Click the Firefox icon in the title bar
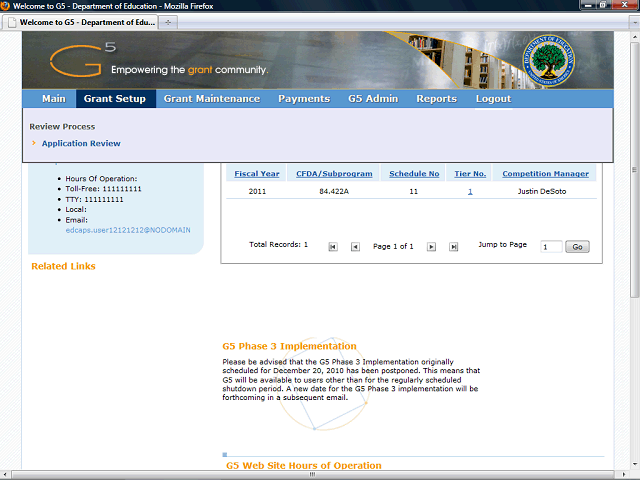This screenshot has width=640, height=480. (x=5, y=6)
